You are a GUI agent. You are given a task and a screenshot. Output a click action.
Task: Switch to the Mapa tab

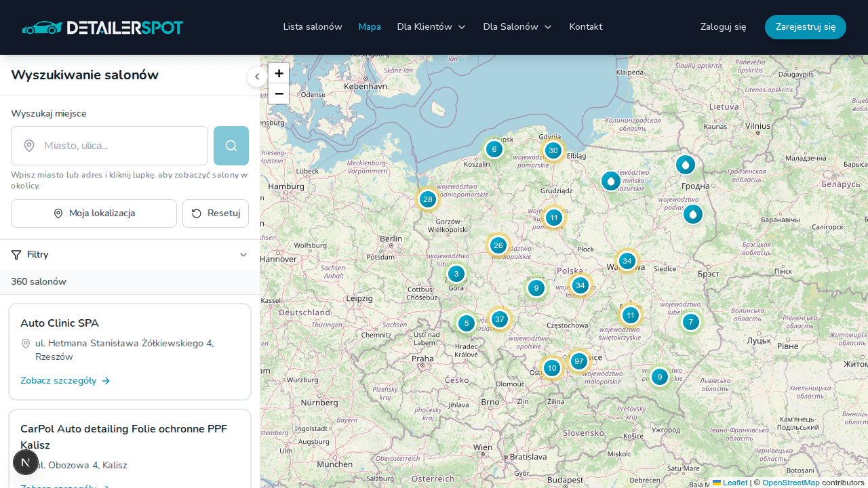[370, 26]
